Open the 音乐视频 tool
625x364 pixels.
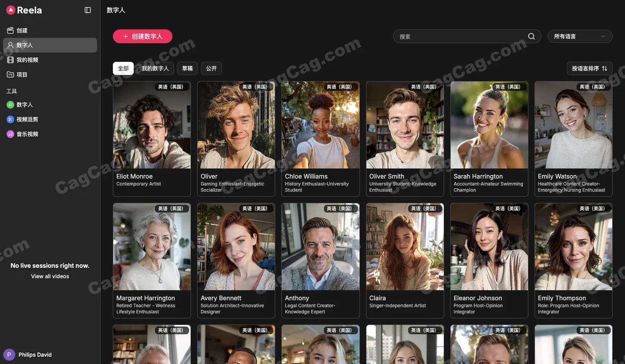[x=50, y=134]
